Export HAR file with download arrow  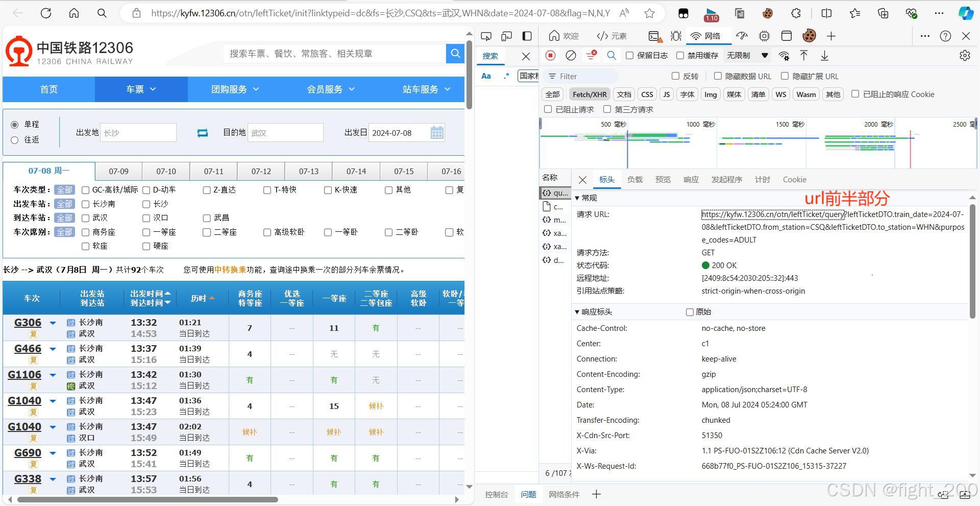(x=824, y=55)
